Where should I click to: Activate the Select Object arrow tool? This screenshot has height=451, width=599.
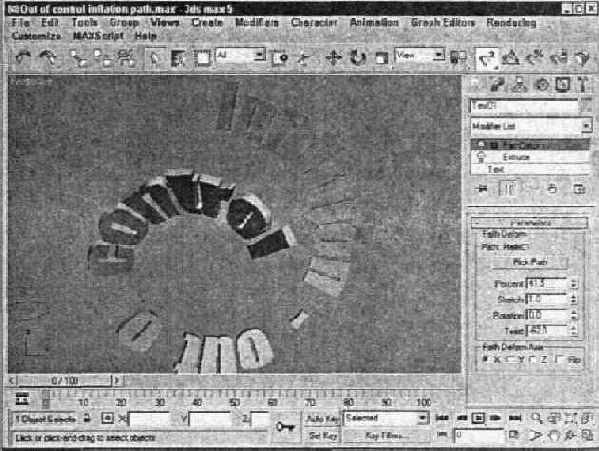[154, 58]
